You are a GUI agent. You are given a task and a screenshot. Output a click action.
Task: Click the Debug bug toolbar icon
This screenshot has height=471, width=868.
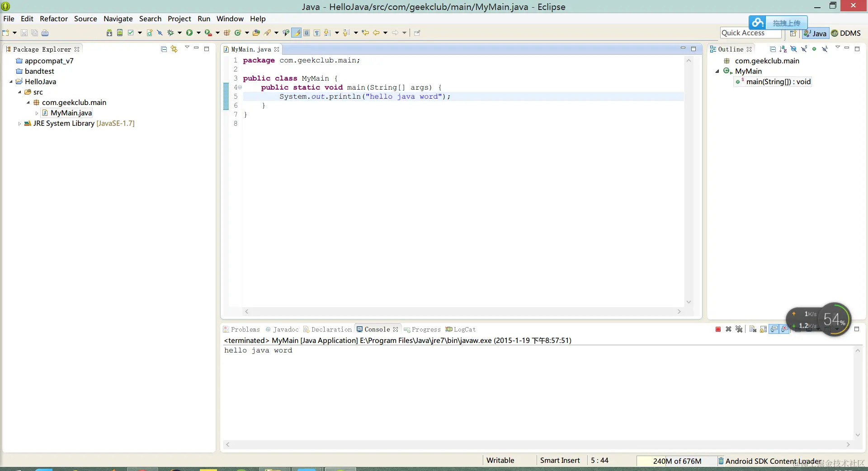170,33
